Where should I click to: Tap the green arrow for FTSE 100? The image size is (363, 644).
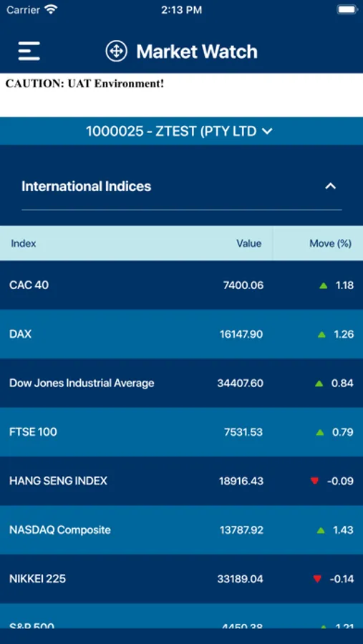[320, 432]
